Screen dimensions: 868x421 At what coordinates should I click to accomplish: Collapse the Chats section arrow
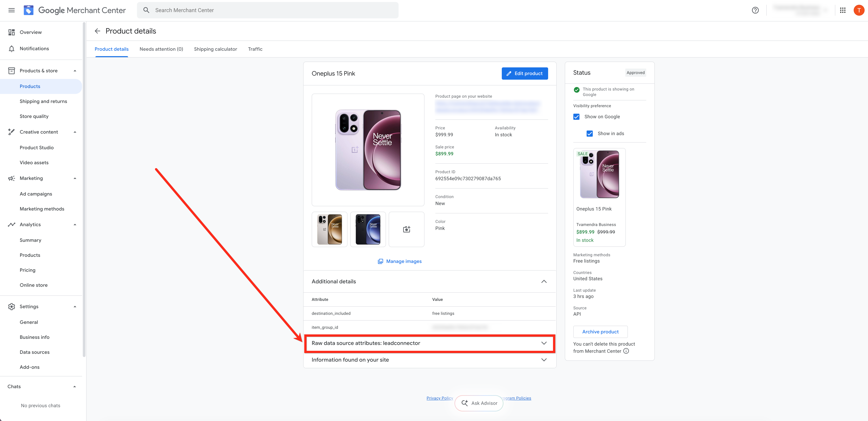click(x=75, y=387)
